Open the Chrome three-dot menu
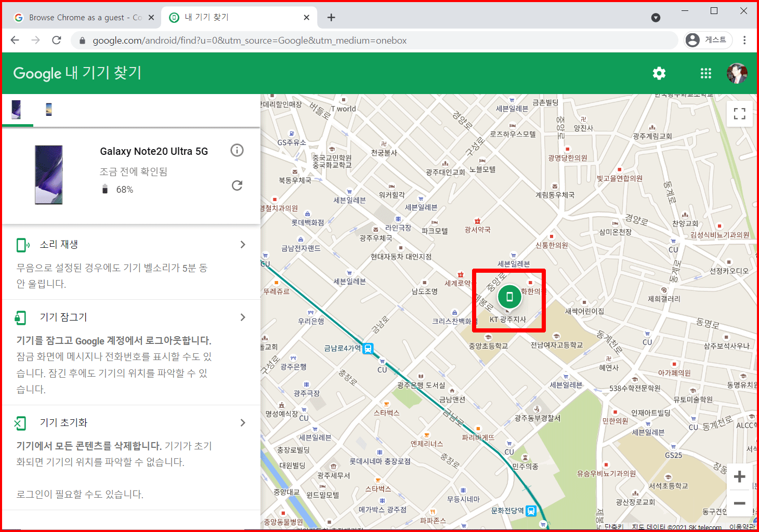 pos(744,40)
